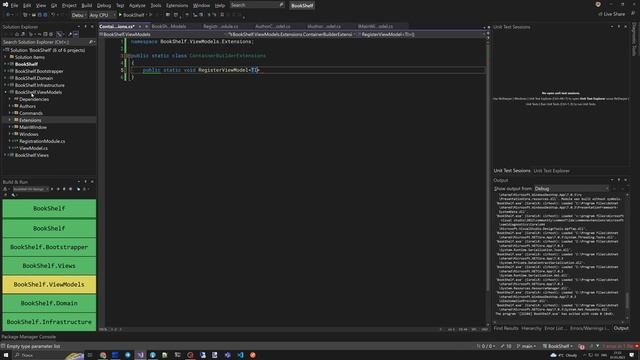This screenshot has width=640, height=360.
Task: Switch to the Unit Test Sessions tab
Action: click(511, 171)
